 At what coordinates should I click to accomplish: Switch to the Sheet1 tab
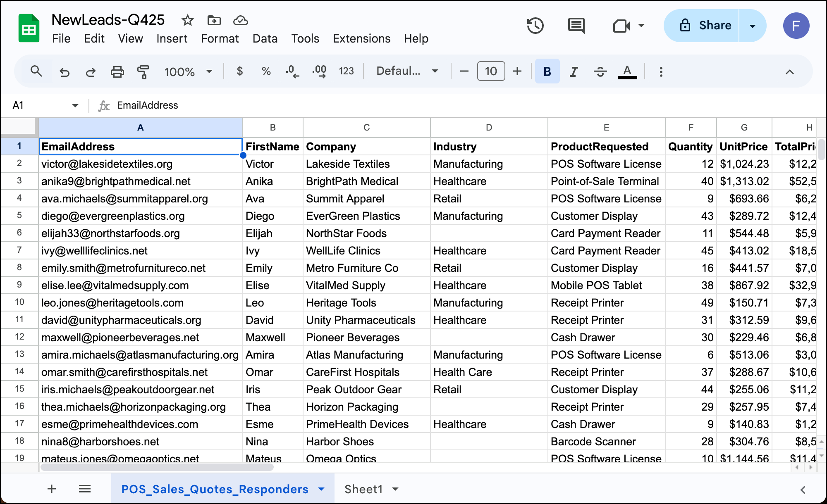click(364, 489)
